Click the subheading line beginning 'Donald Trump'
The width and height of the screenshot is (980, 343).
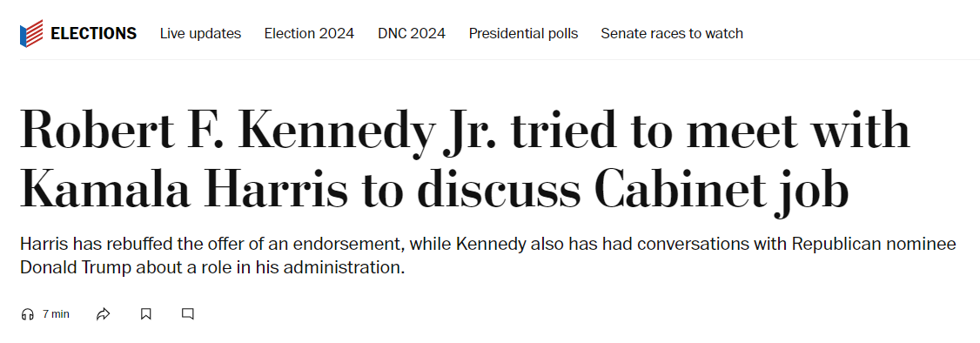(212, 268)
